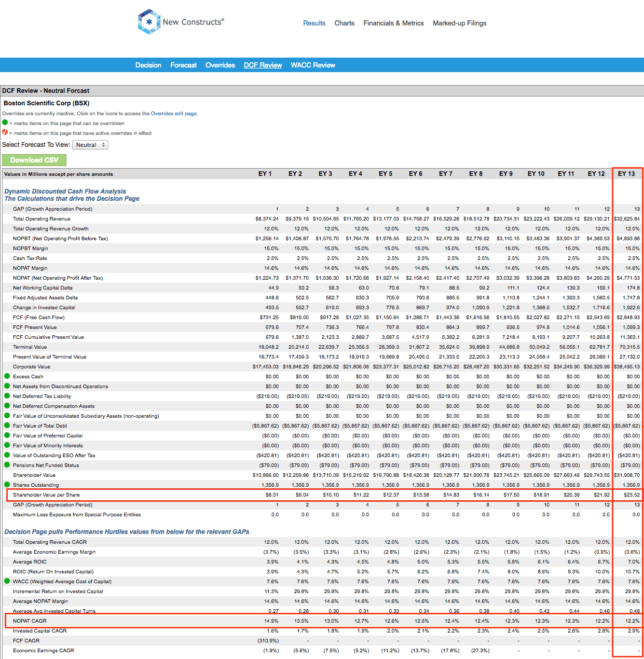
Task: Switch to the WACC Review tab
Action: coord(313,65)
